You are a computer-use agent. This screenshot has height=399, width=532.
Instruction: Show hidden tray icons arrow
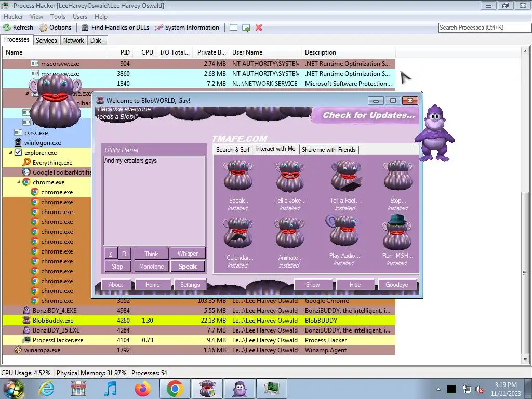tap(438, 390)
